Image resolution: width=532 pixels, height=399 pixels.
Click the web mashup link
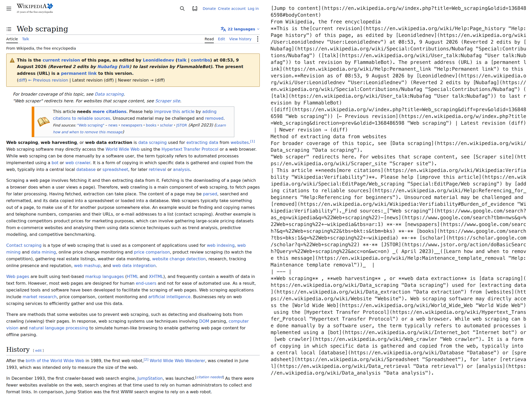pyautogui.click(x=87, y=265)
